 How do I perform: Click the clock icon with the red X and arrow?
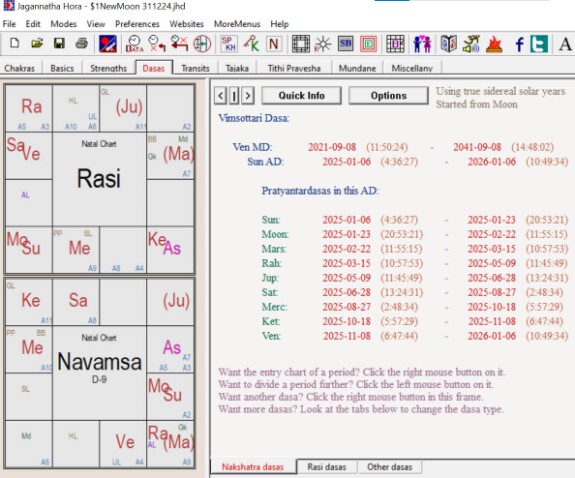[x=157, y=44]
